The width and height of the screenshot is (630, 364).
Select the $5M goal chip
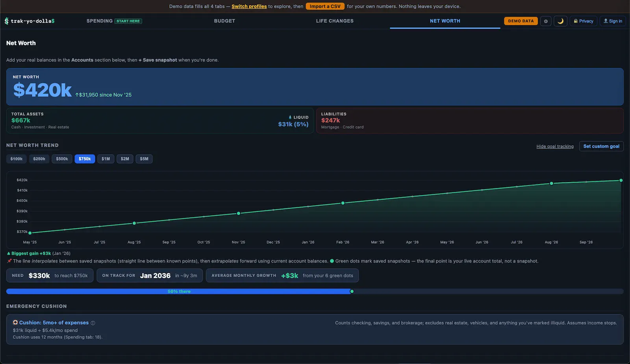click(144, 159)
